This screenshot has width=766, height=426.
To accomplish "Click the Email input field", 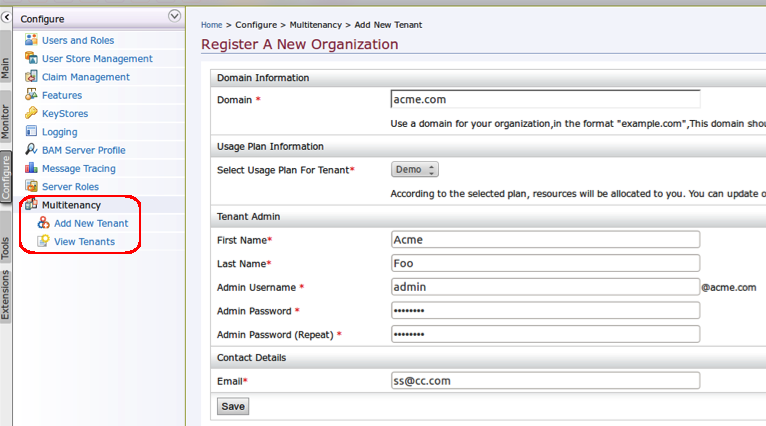I will coord(545,381).
